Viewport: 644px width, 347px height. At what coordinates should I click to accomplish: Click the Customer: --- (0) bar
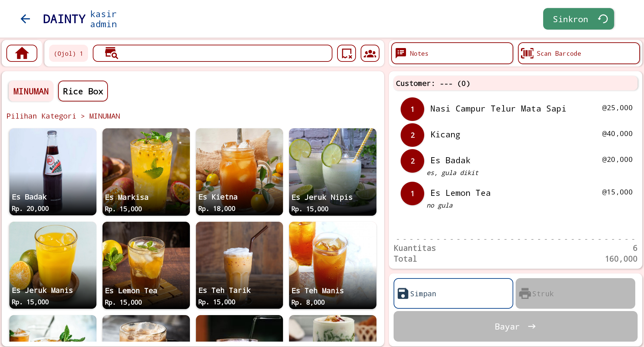coord(516,83)
